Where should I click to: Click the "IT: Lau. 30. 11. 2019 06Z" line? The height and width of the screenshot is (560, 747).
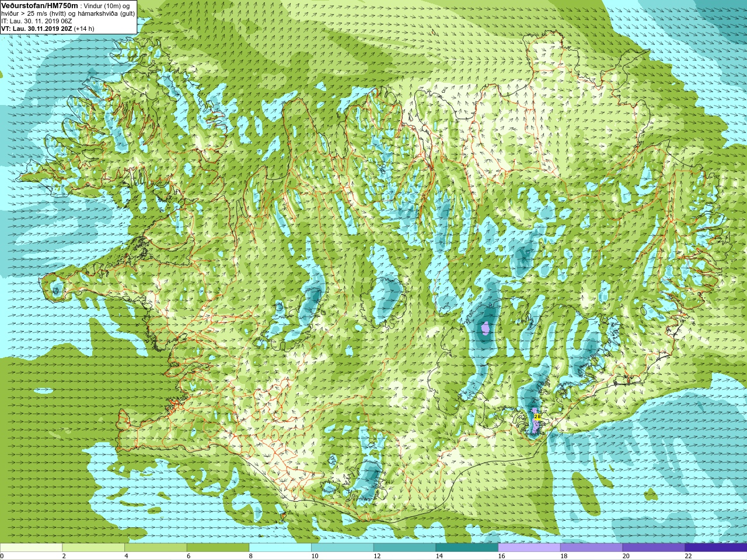[x=37, y=21]
